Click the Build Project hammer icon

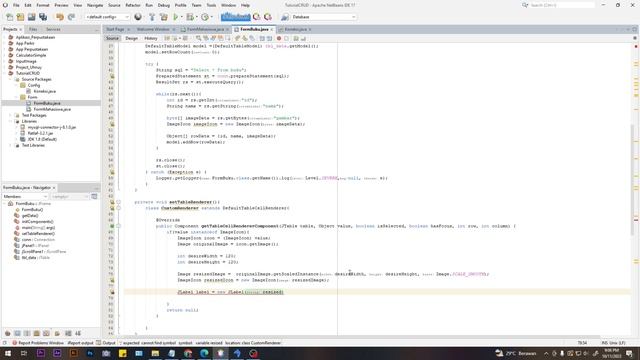[x=152, y=17]
